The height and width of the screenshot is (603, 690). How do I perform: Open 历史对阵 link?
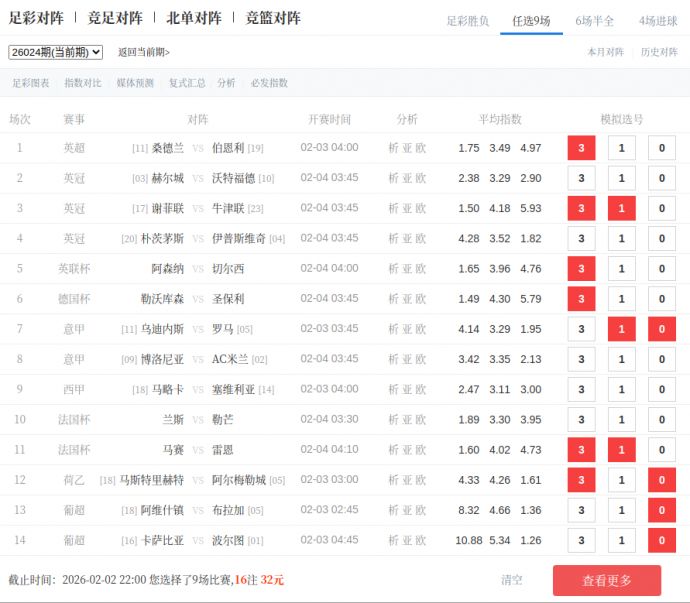[659, 52]
